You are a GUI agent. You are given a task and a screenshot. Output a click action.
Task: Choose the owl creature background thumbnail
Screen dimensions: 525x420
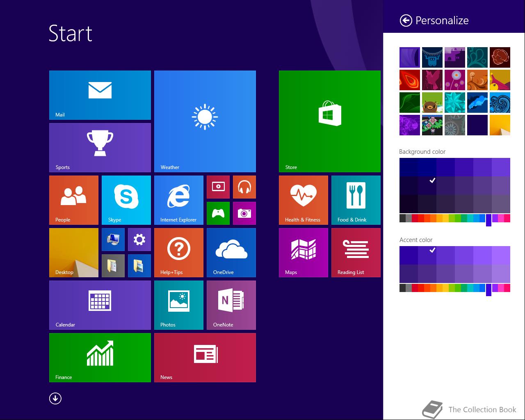(432, 103)
